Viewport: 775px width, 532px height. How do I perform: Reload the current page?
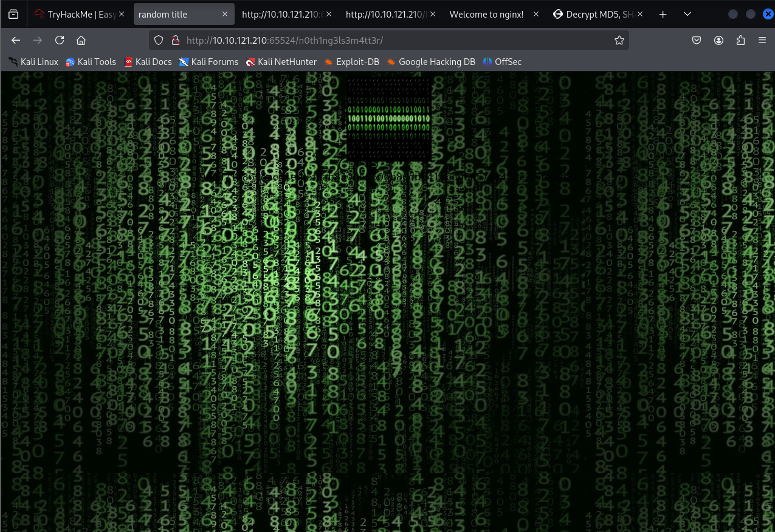point(60,40)
